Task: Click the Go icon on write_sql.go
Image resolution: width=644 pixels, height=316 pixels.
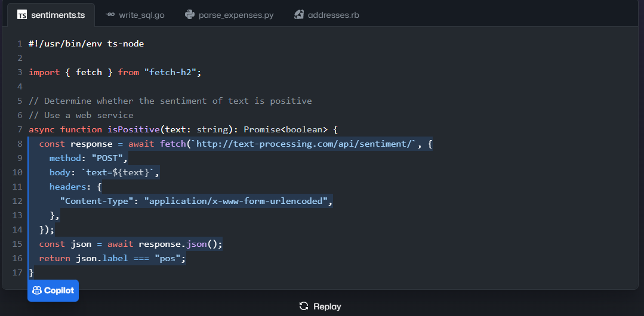Action: pos(110,14)
